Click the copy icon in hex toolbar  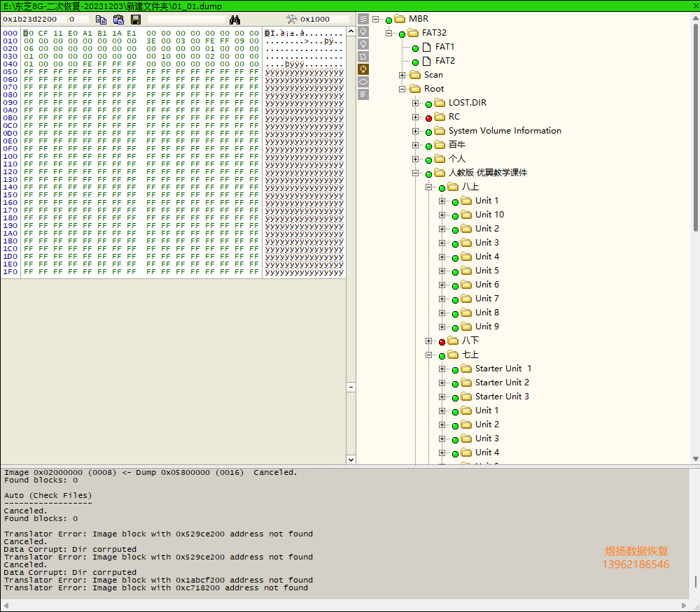pos(101,20)
